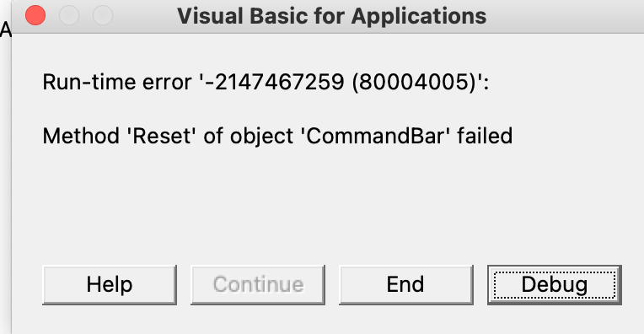
Task: Click the 'Run-time error' text line
Action: 266,82
